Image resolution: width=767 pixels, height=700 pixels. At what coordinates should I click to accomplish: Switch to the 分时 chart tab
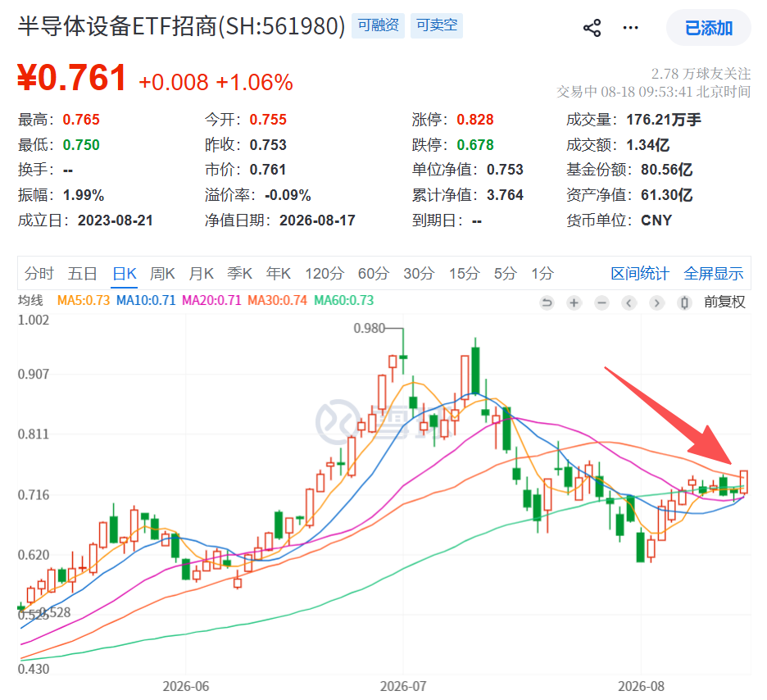pyautogui.click(x=39, y=274)
